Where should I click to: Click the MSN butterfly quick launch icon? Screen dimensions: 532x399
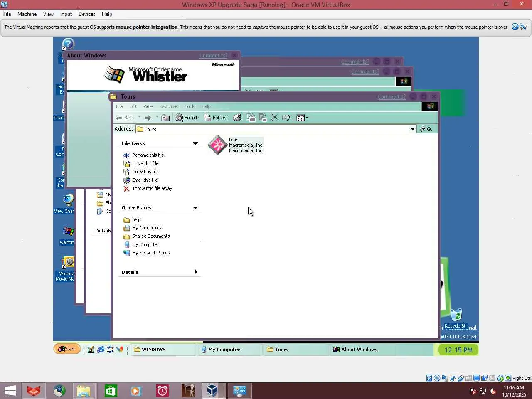click(x=120, y=350)
